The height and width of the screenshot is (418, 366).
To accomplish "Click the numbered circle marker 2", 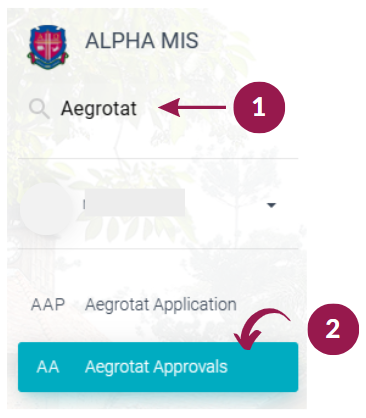I will 333,329.
